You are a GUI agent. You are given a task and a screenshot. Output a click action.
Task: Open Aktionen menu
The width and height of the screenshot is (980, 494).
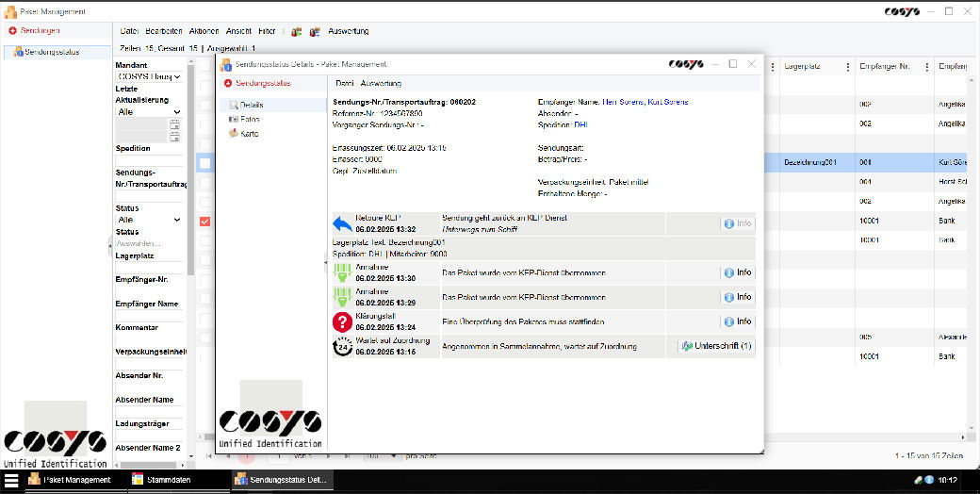(x=204, y=31)
